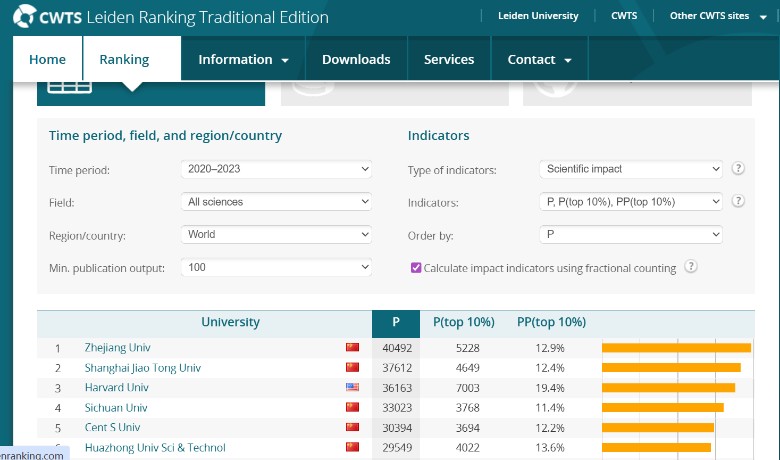The width and height of the screenshot is (780, 460).
Task: Open Zhejiang Univ link
Action: (x=118, y=348)
